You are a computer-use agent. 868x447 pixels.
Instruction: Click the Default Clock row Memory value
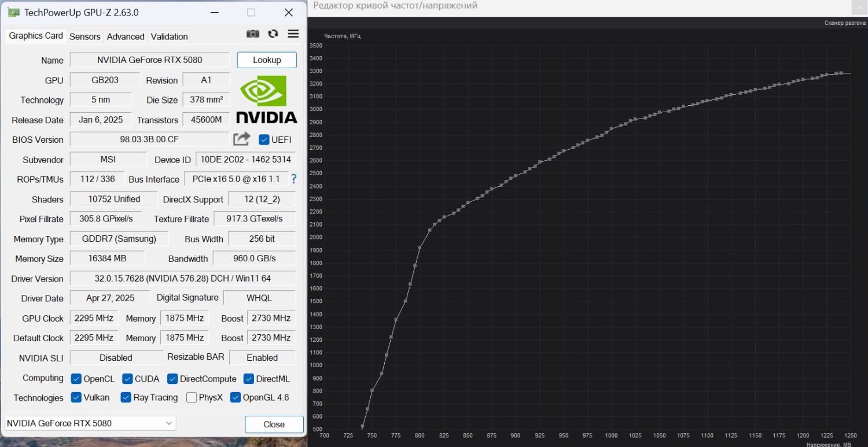click(x=185, y=338)
